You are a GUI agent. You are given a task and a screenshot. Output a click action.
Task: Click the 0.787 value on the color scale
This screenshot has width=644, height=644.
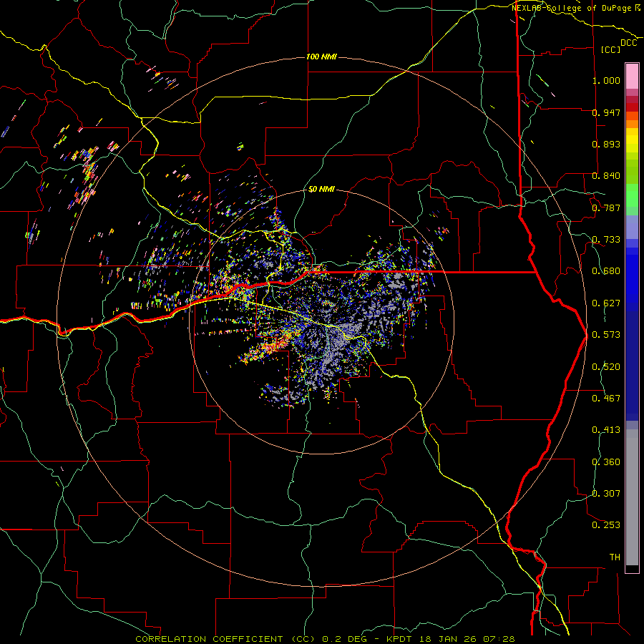click(x=606, y=208)
